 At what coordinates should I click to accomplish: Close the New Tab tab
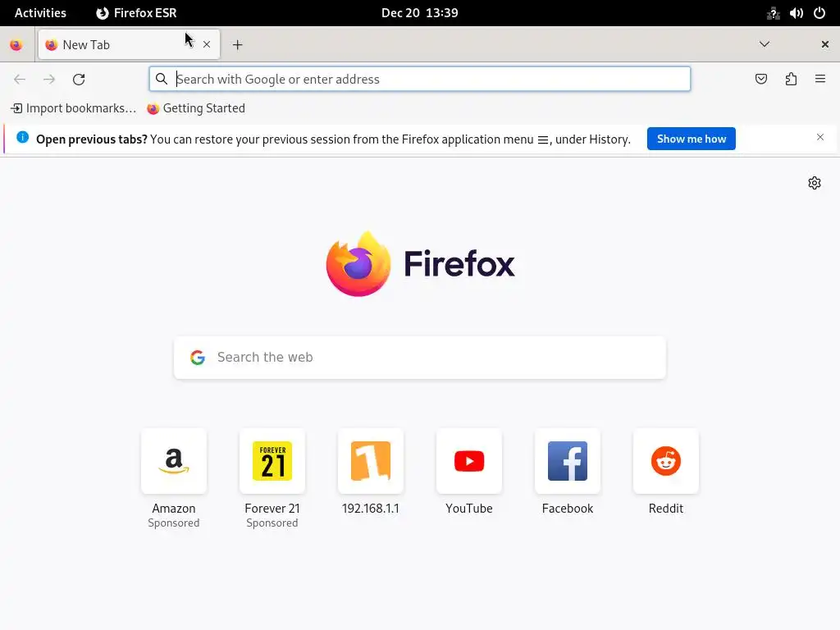pos(207,45)
